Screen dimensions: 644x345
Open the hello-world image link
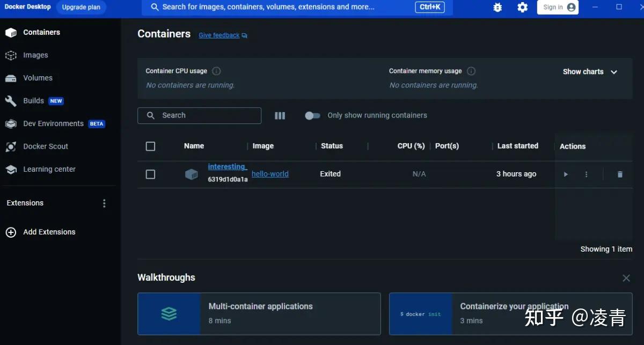[x=270, y=174]
